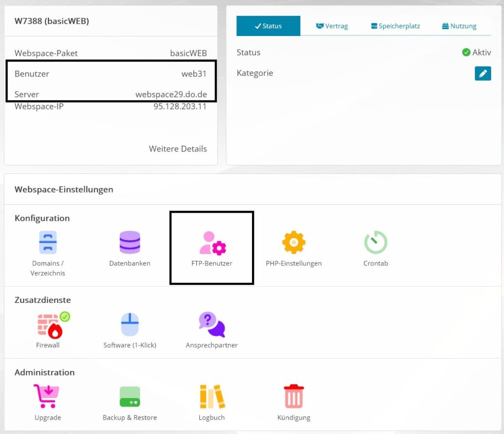Open PHP-Einstellungen gear icon
The width and height of the screenshot is (504, 434).
293,242
